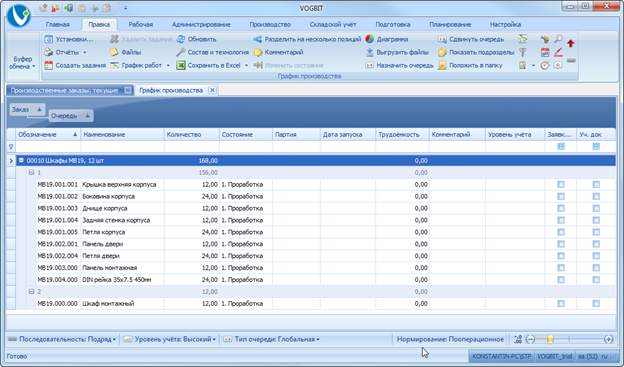This screenshot has height=367, width=624.
Task: Click Сохранить в Excel icon
Action: tap(181, 65)
